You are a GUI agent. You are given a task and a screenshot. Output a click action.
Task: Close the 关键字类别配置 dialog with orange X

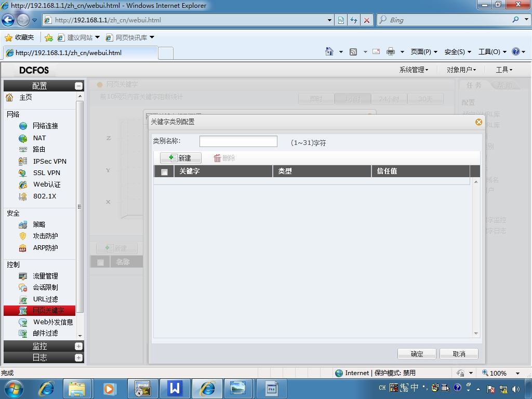pyautogui.click(x=478, y=122)
